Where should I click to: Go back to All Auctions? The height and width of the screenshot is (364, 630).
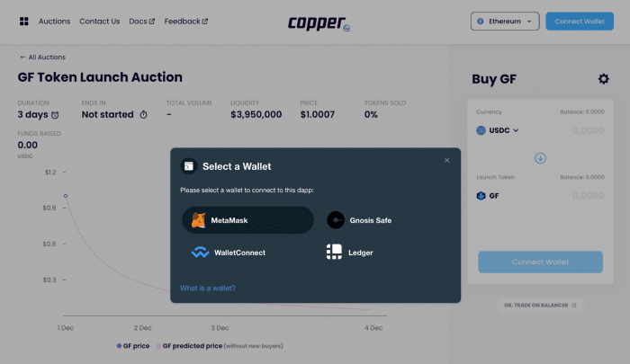click(x=42, y=57)
